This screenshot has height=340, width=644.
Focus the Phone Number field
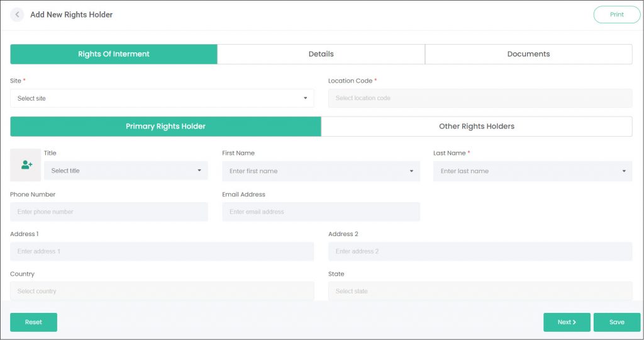click(109, 212)
